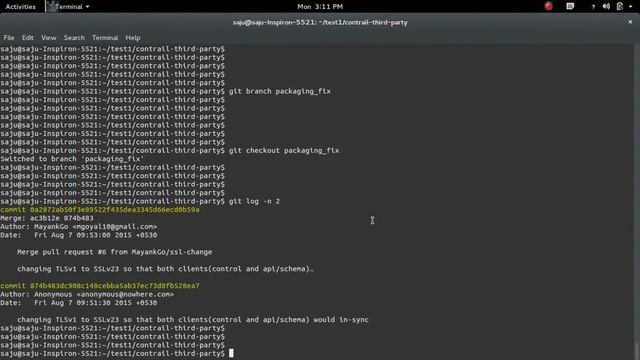The width and height of the screenshot is (640, 360).
Task: Click the message ending 'would in-sync'
Action: (193, 320)
